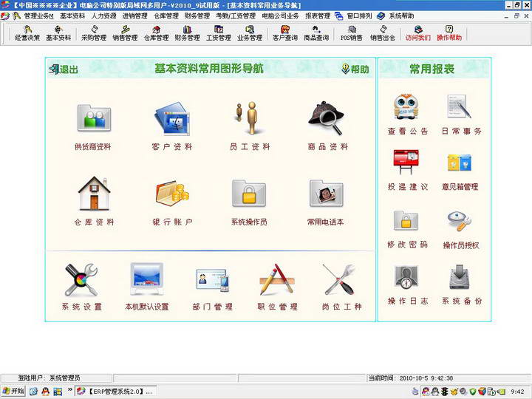Open 常用电话本 phonebook icon
The height and width of the screenshot is (399, 532).
(x=326, y=194)
